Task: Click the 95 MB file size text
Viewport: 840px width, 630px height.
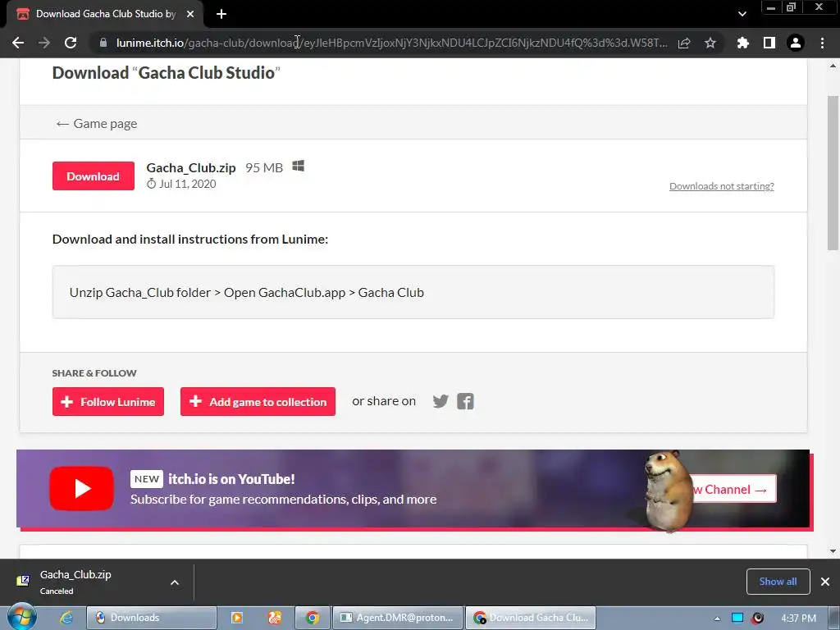Action: tap(264, 167)
